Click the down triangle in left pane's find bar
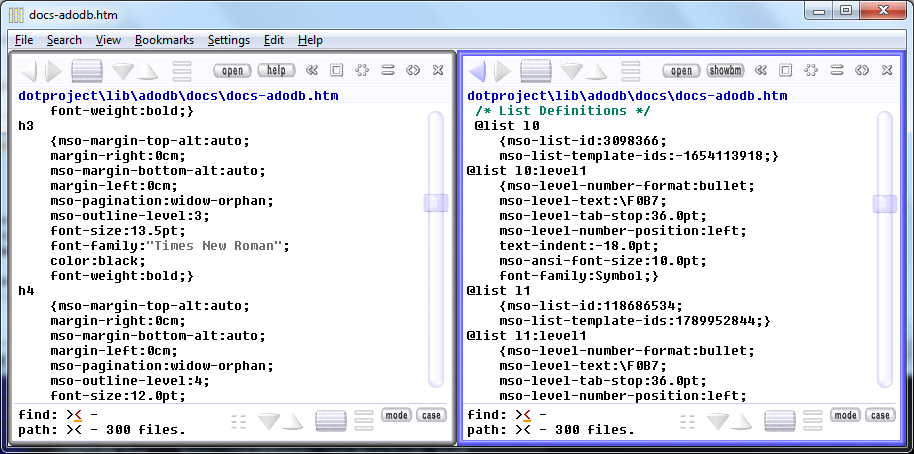This screenshot has height=454, width=914. (269, 421)
